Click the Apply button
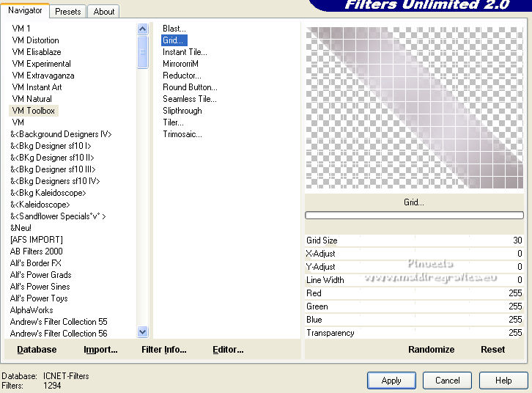The image size is (532, 393). [391, 381]
